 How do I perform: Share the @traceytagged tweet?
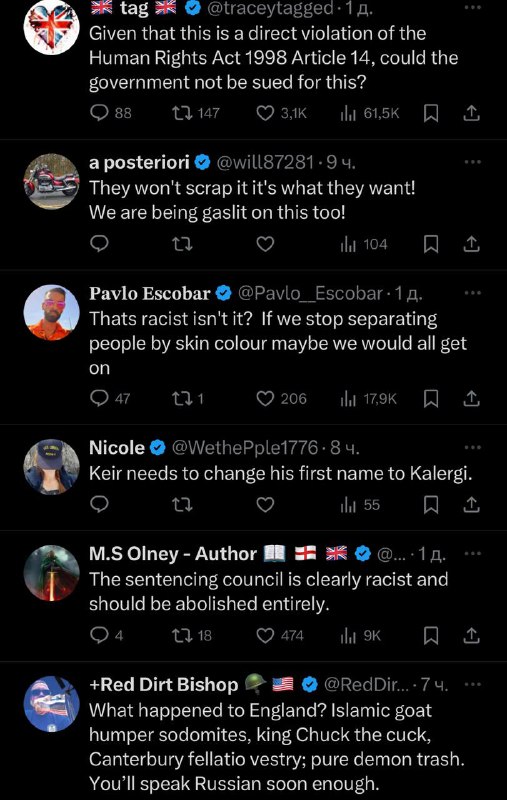tap(471, 113)
